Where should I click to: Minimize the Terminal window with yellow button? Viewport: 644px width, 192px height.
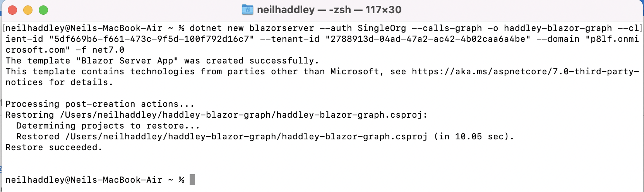(28, 10)
